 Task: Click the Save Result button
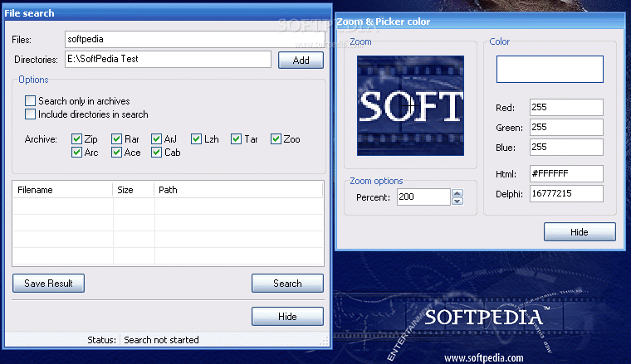(x=48, y=284)
